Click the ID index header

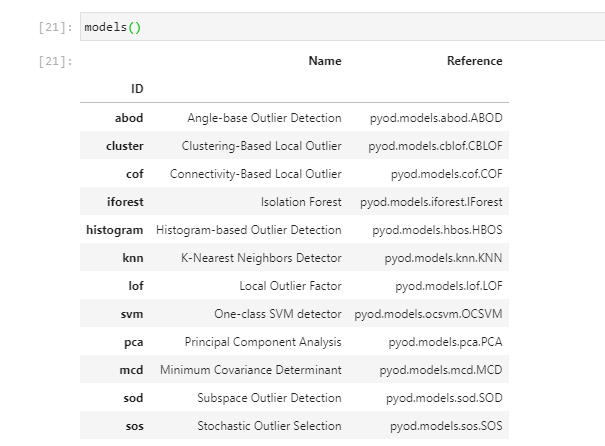[137, 89]
